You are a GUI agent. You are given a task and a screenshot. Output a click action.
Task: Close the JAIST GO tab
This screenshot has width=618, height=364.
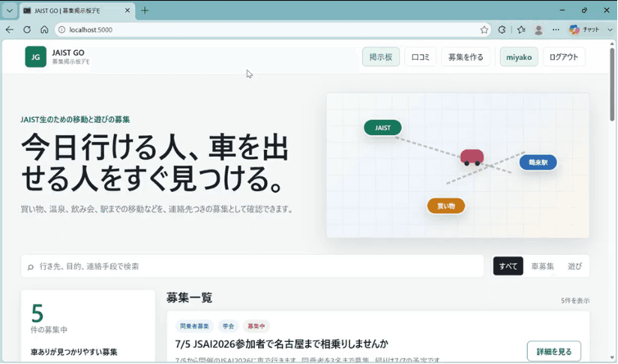click(127, 11)
